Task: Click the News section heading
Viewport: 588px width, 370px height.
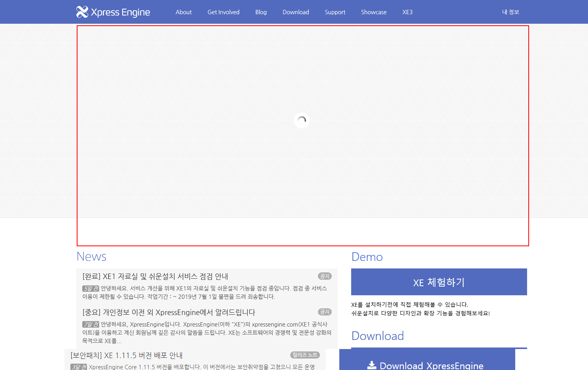Action: pos(91,257)
